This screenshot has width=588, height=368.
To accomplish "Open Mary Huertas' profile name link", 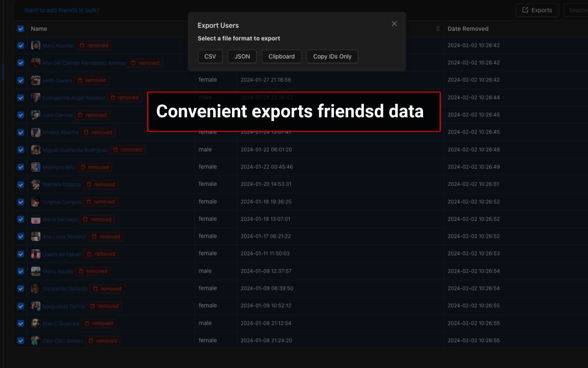I will (x=58, y=46).
